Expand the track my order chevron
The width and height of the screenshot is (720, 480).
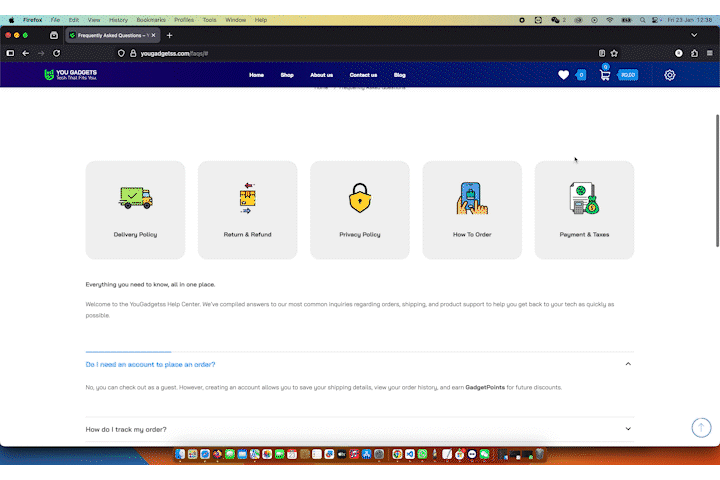pos(628,429)
